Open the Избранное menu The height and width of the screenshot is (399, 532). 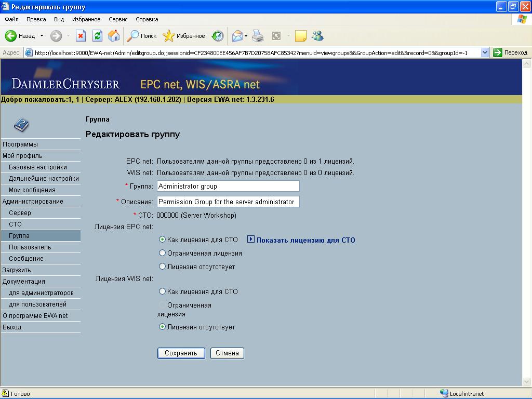[x=86, y=19]
